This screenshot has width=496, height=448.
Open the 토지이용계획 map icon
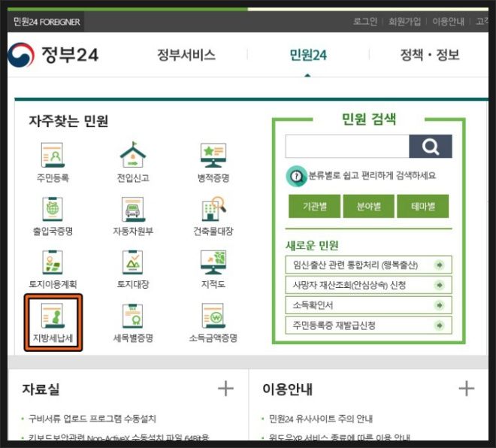(x=53, y=262)
